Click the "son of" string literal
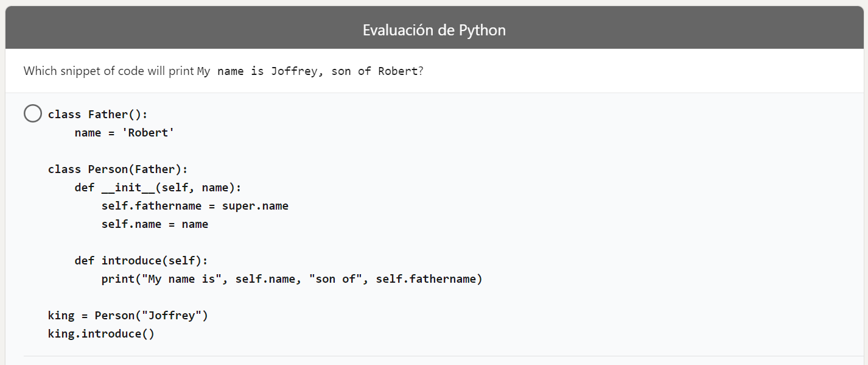 (334, 279)
